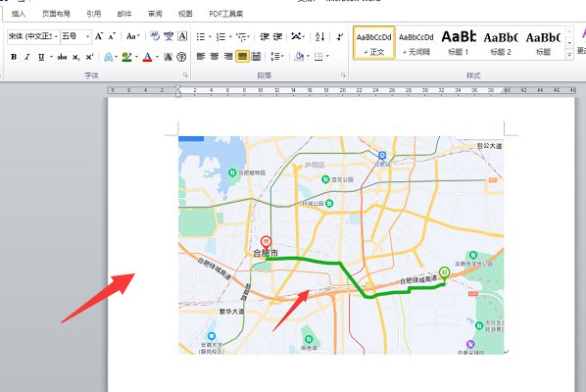586x392 pixels.
Task: Click horizontal ruler indent marker
Action: [x=178, y=91]
